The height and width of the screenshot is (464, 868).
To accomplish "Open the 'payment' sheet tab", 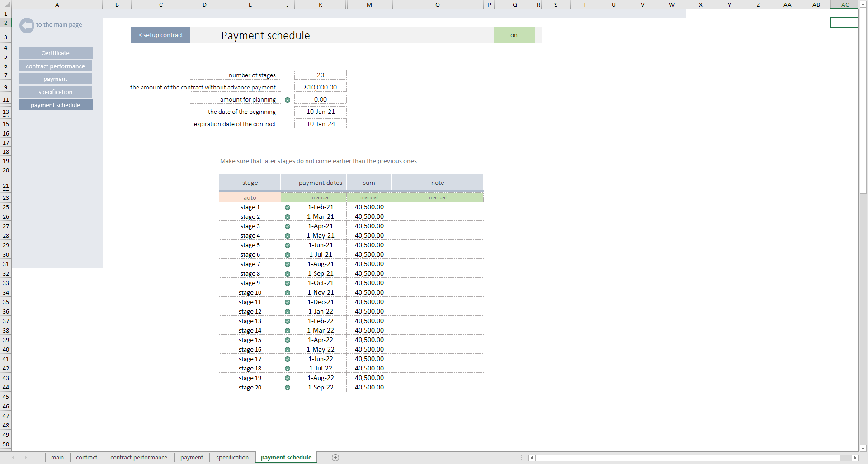I will click(x=192, y=458).
